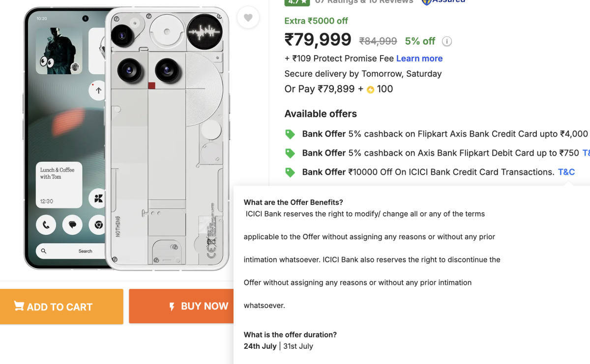Click the Flipkart Assured badge
The image size is (590, 364).
pyautogui.click(x=443, y=2)
